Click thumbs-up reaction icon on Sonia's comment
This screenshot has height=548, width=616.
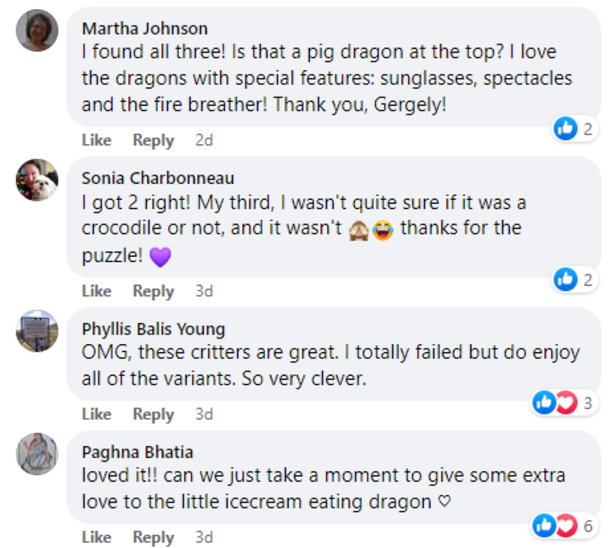point(566,280)
